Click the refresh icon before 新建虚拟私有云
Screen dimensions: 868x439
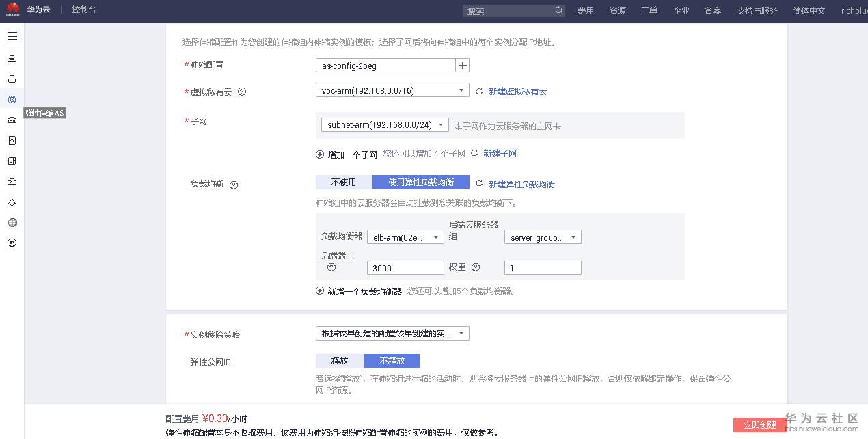coord(479,92)
